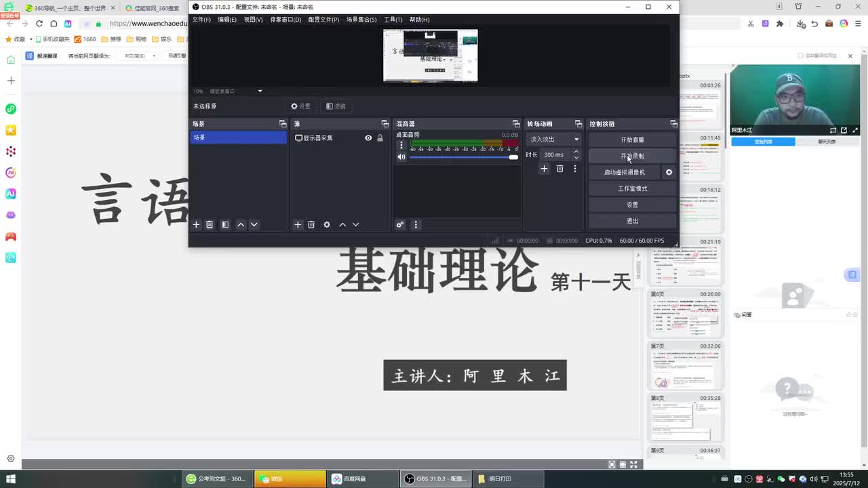
Task: Open mixer panel three-dot menu at bottom
Action: (x=416, y=224)
